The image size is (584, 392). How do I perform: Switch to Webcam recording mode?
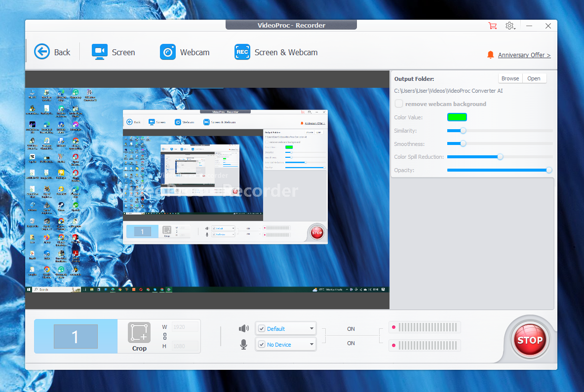pos(185,52)
